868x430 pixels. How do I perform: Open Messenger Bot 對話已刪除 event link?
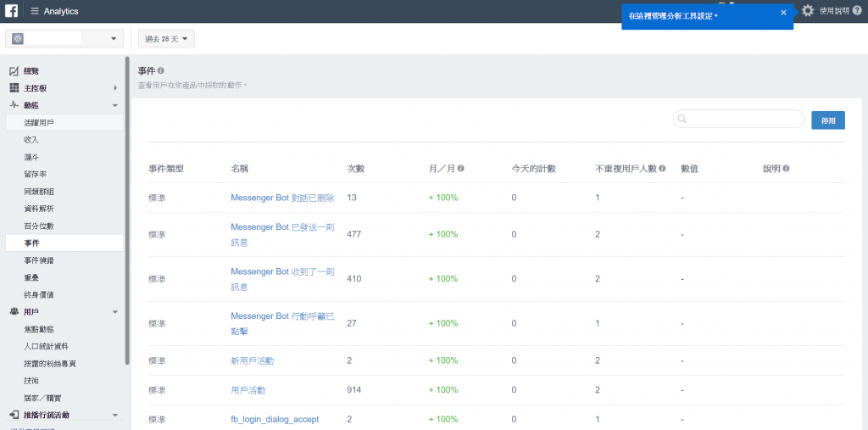282,198
